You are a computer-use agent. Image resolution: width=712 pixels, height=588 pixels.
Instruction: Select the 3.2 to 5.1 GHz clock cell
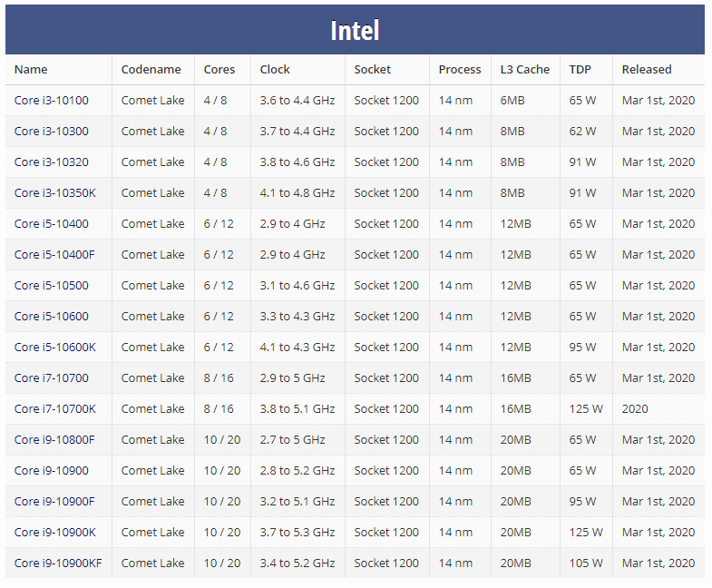[x=297, y=502]
